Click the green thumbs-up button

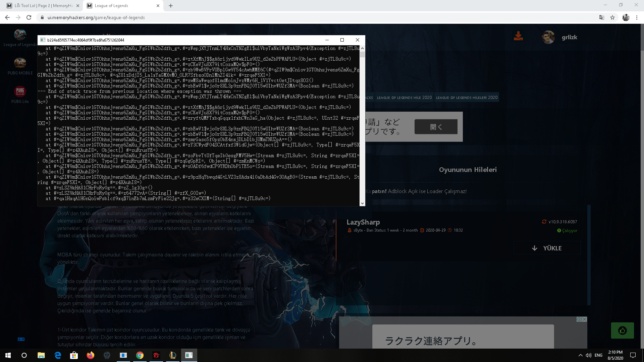(623, 330)
